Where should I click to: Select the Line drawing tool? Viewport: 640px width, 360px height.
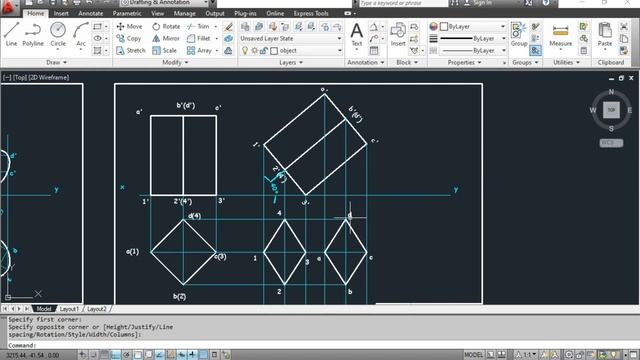tap(11, 35)
